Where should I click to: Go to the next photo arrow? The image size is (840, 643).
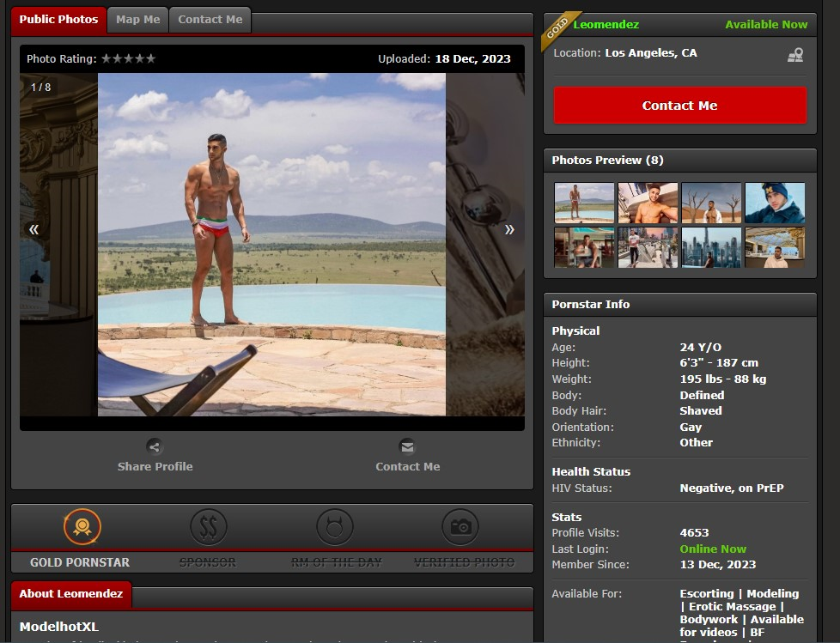509,230
